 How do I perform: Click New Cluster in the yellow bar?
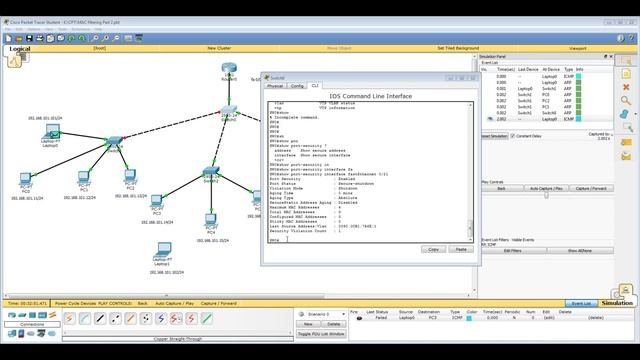pyautogui.click(x=219, y=48)
